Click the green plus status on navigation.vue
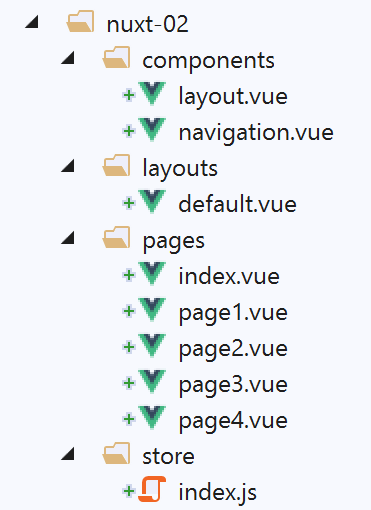The image size is (371, 510). coord(129,131)
